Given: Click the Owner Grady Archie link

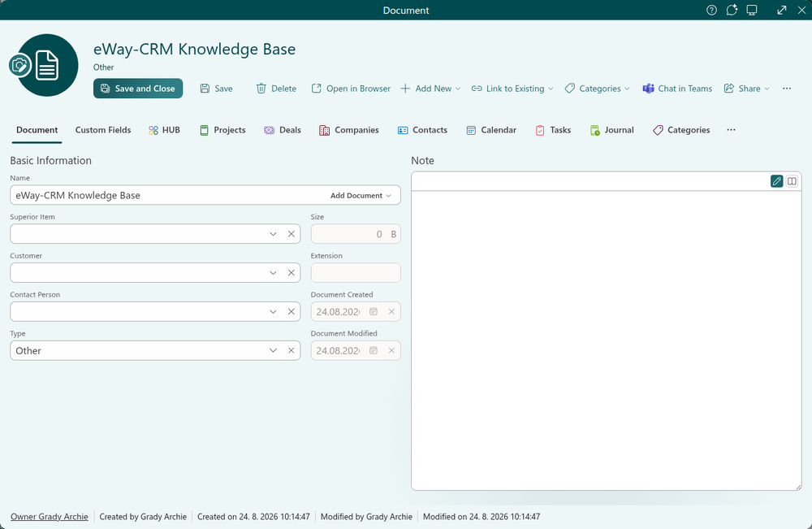Looking at the screenshot, I should [x=50, y=517].
